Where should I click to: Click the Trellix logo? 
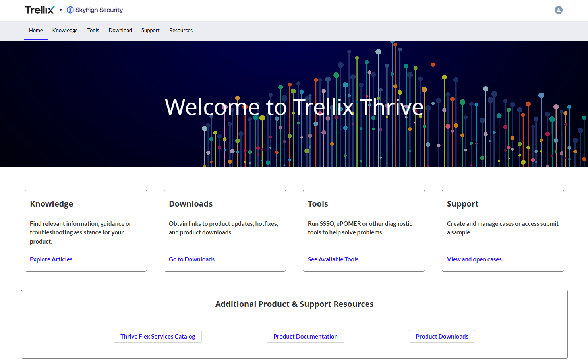(39, 10)
